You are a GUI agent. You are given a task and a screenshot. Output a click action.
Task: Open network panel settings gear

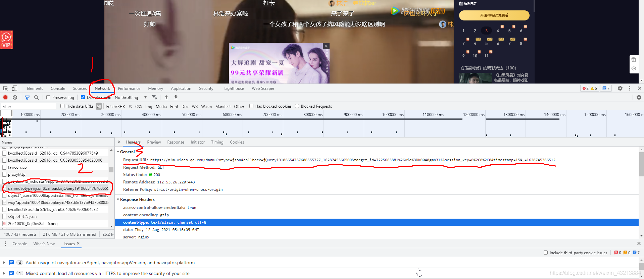click(x=639, y=97)
